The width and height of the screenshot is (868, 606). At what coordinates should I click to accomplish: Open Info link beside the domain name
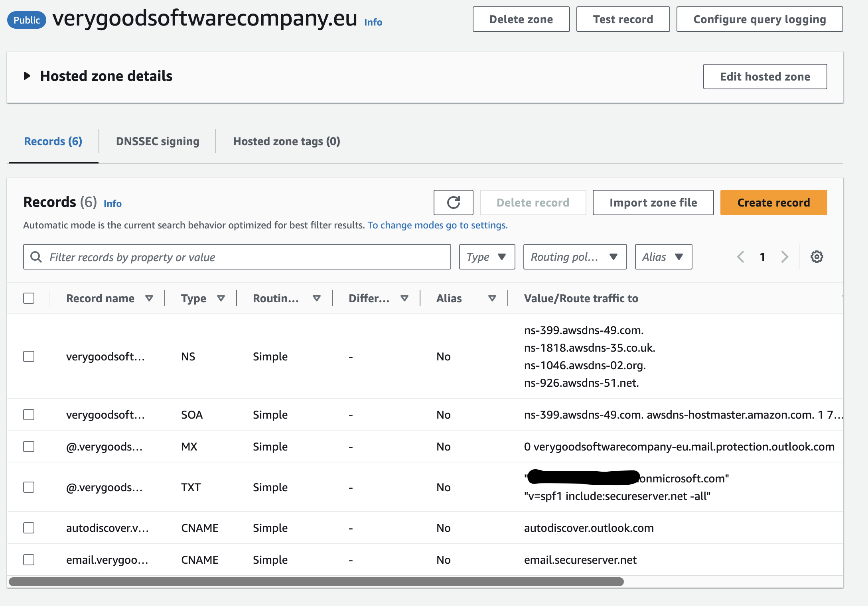373,22
